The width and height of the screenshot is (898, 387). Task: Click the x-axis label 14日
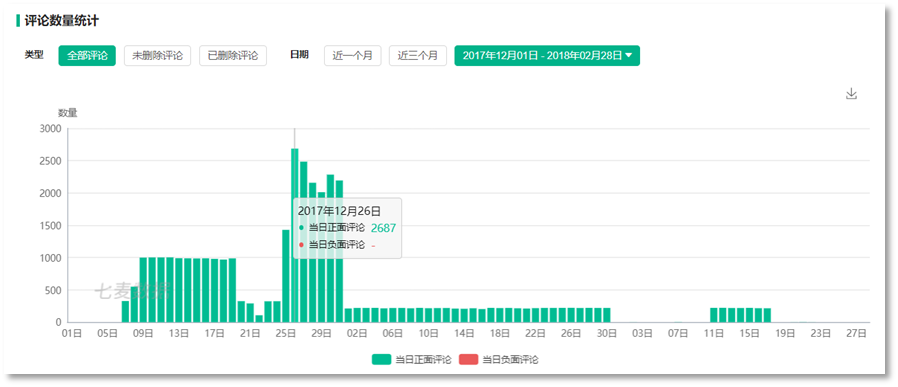click(x=464, y=333)
